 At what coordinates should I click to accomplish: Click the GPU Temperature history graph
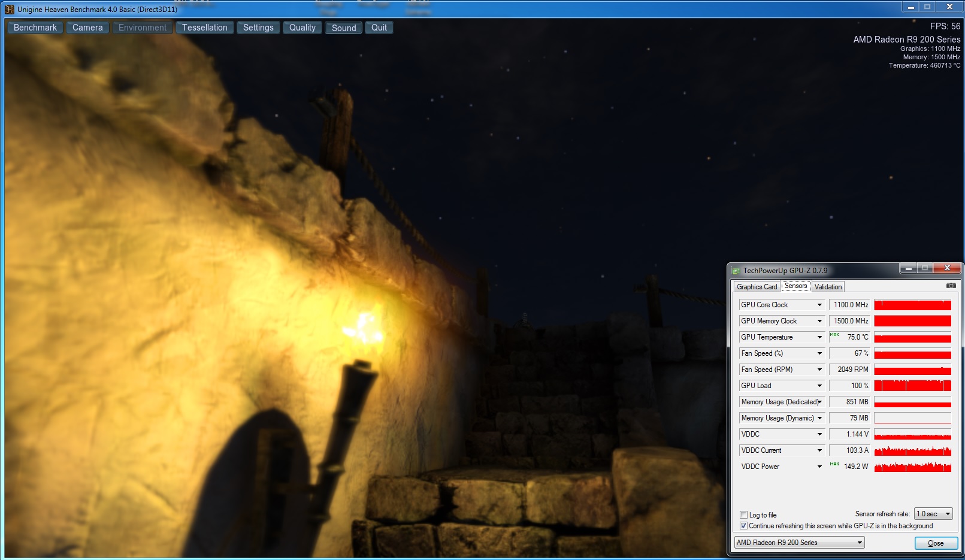[x=912, y=337]
